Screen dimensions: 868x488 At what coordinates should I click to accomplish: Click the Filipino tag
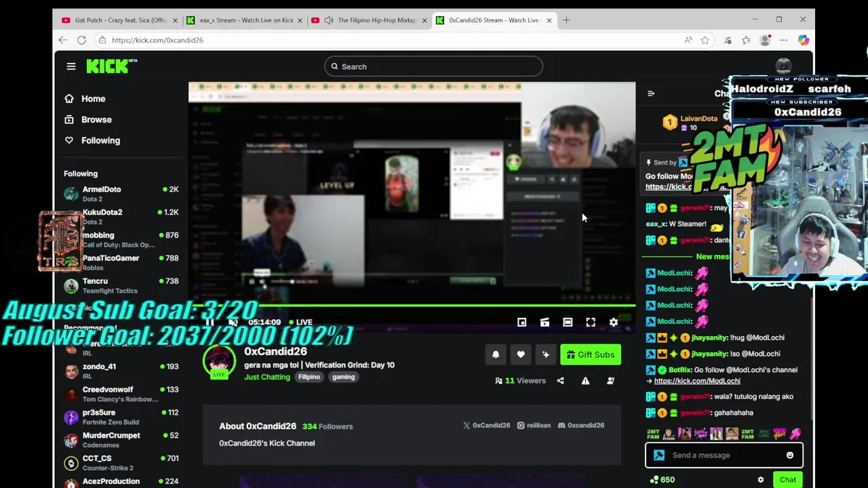tap(309, 377)
